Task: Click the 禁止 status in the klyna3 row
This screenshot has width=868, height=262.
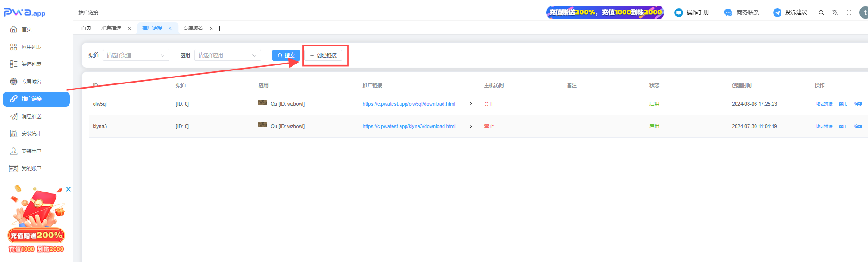Action: [x=489, y=126]
